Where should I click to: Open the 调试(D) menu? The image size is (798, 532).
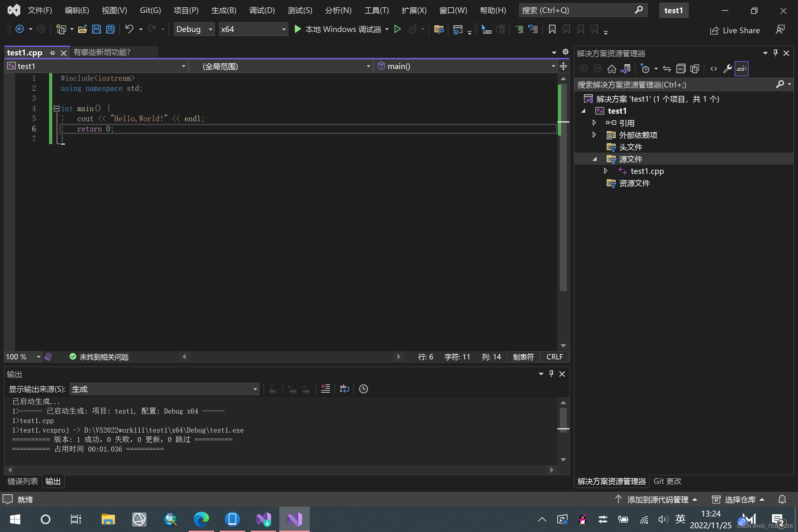coord(262,10)
